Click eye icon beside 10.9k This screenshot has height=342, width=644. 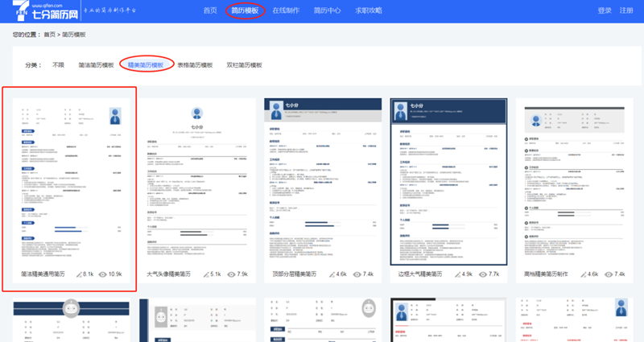coord(103,274)
